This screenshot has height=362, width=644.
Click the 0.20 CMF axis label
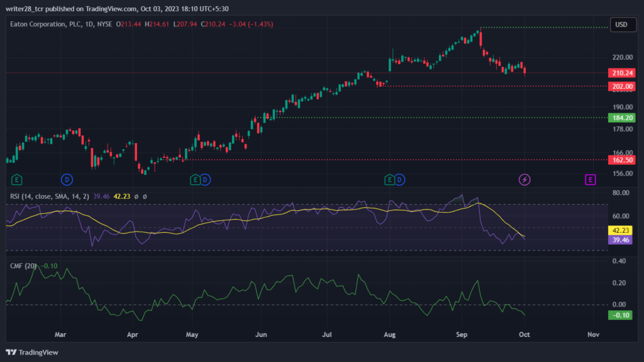619,283
